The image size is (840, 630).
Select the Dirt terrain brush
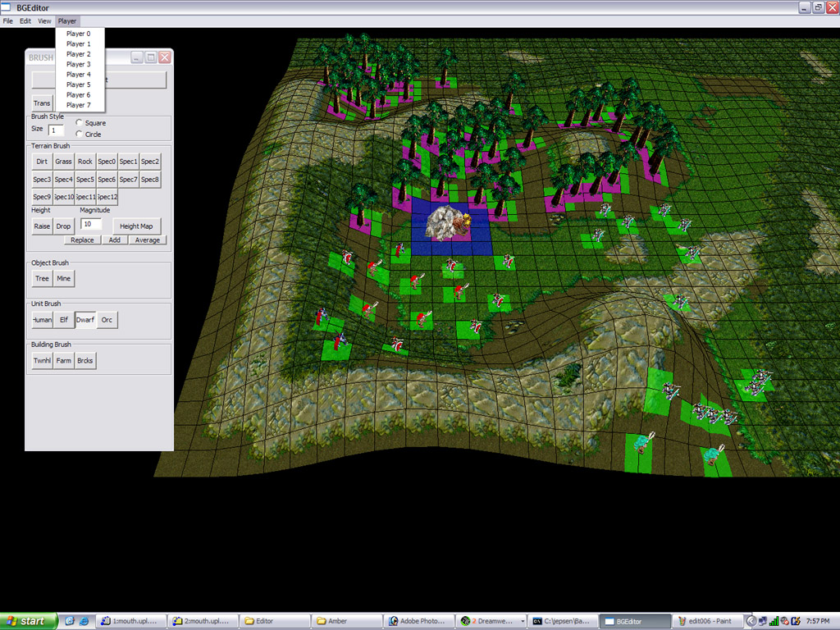(42, 162)
